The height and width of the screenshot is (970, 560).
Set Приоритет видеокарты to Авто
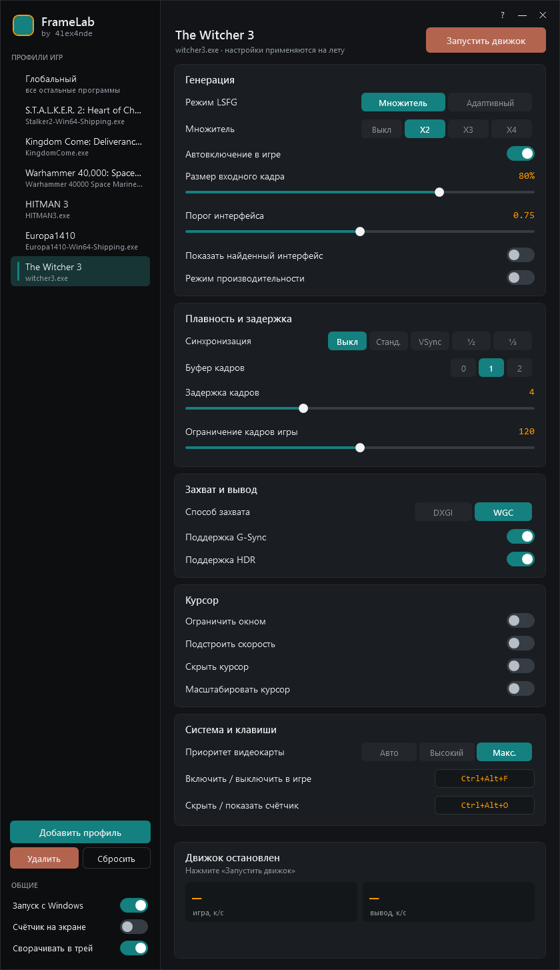(x=389, y=753)
